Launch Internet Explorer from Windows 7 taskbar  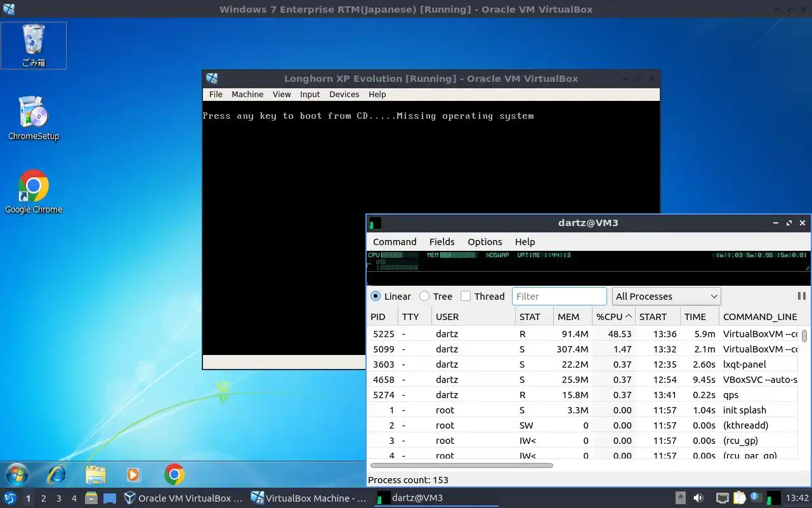click(56, 474)
